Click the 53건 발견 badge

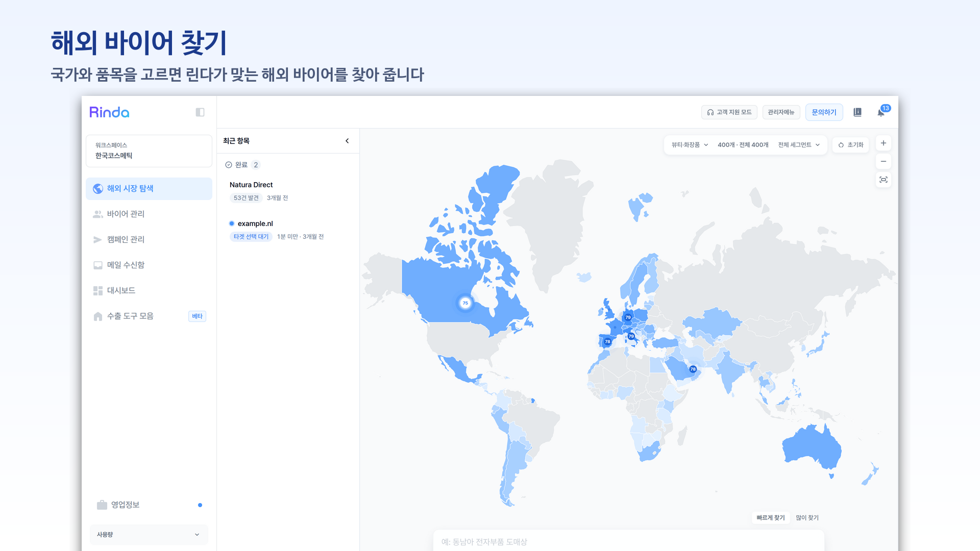pyautogui.click(x=246, y=198)
